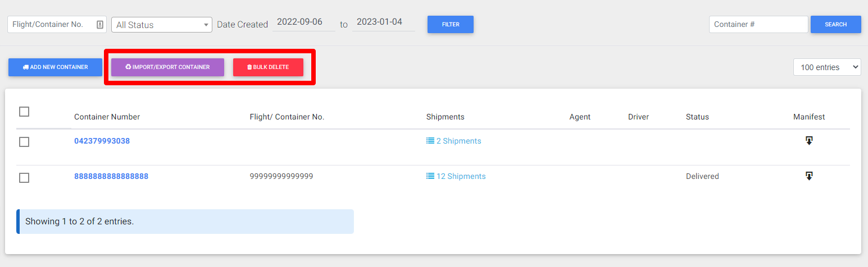Viewport: 868px width, 267px height.
Task: Open the All Status dropdown
Action: coord(162,25)
